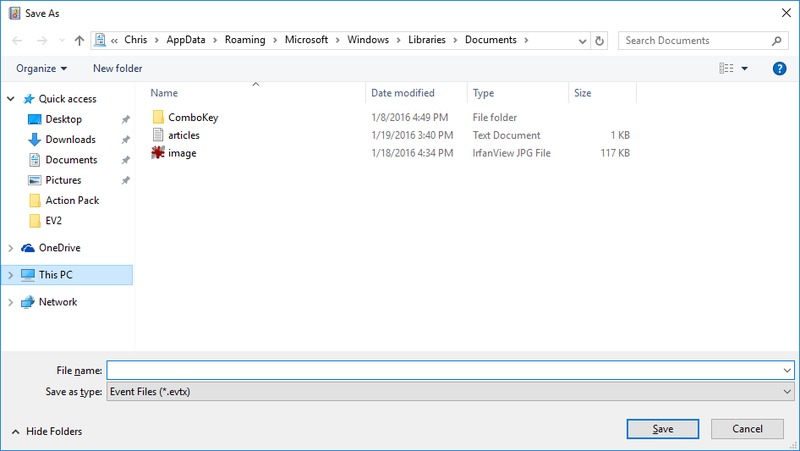
Task: Click the Up one level arrow
Action: pyautogui.click(x=79, y=41)
